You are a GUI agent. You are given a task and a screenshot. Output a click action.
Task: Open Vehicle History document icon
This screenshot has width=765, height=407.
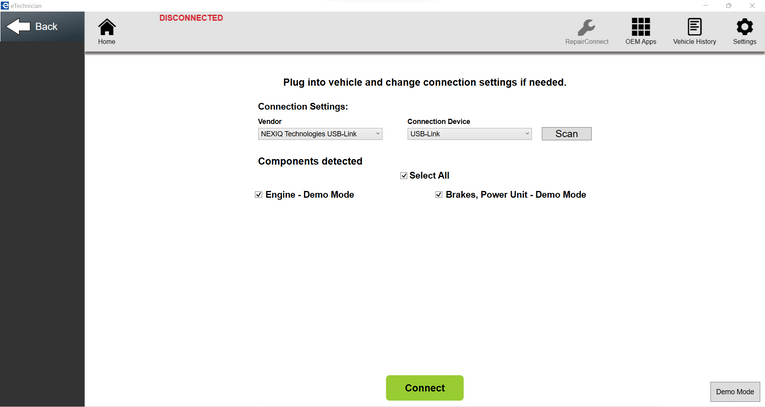click(x=694, y=27)
